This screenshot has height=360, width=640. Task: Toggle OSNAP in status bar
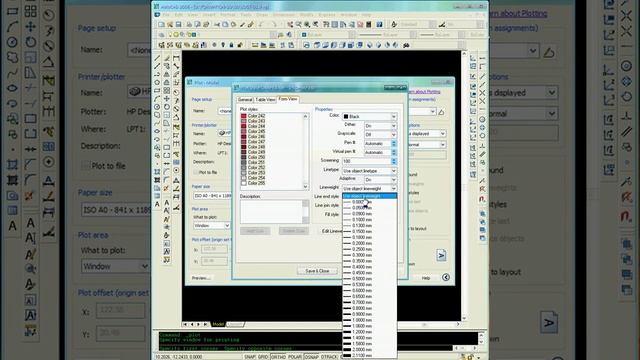click(312, 357)
